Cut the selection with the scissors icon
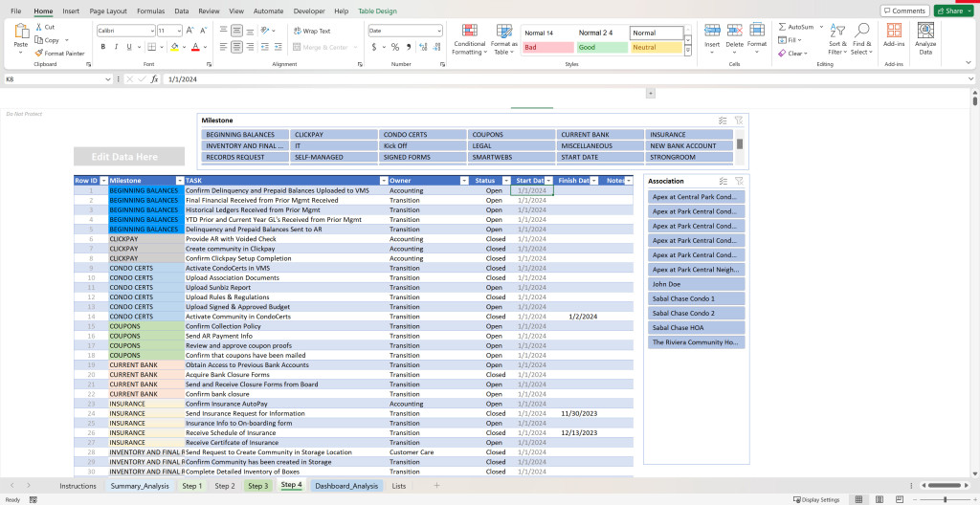The width and height of the screenshot is (980, 505). click(38, 27)
